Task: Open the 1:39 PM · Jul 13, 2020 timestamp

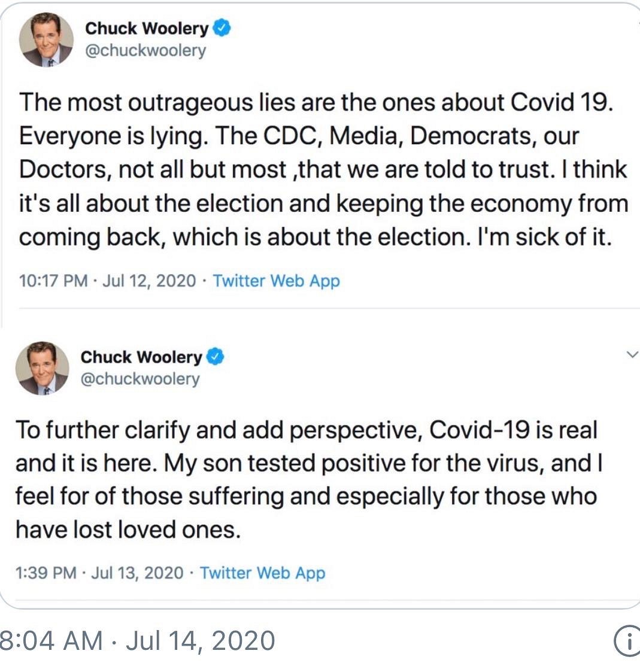Action: [99, 573]
